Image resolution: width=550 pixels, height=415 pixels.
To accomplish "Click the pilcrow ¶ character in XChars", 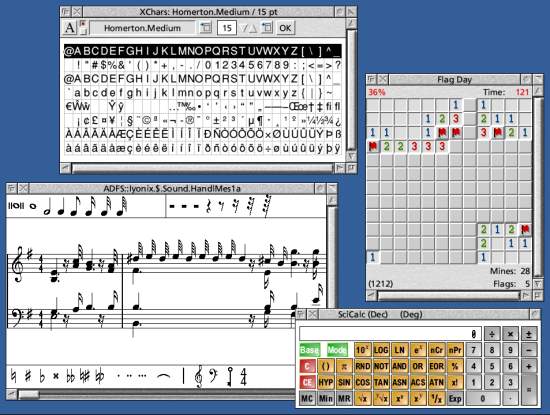I will click(x=260, y=120).
